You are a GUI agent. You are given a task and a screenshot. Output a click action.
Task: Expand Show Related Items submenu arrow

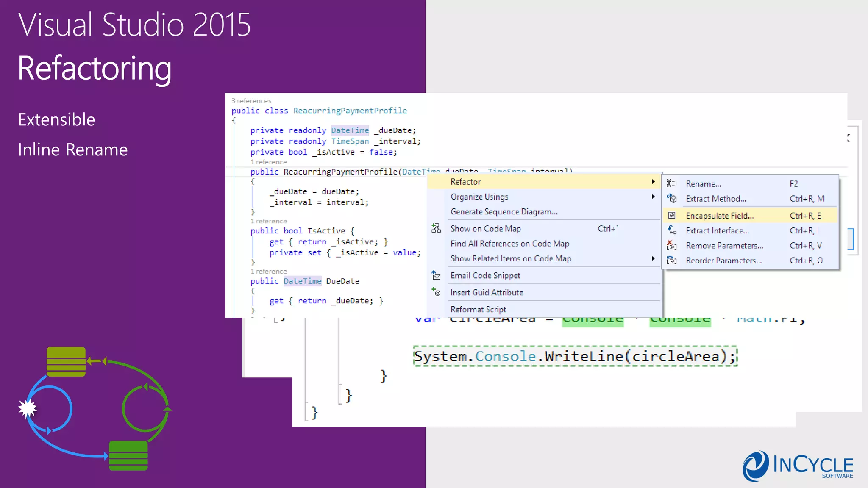653,258
